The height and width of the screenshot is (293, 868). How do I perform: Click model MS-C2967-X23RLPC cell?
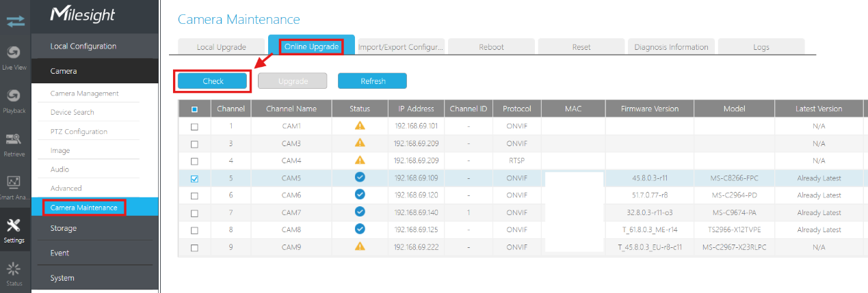point(734,246)
